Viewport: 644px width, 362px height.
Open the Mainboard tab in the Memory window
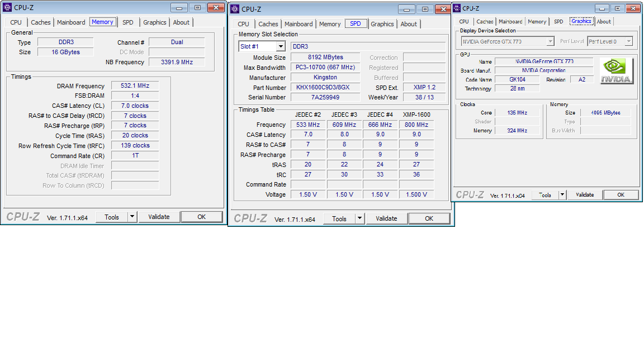pos(71,22)
